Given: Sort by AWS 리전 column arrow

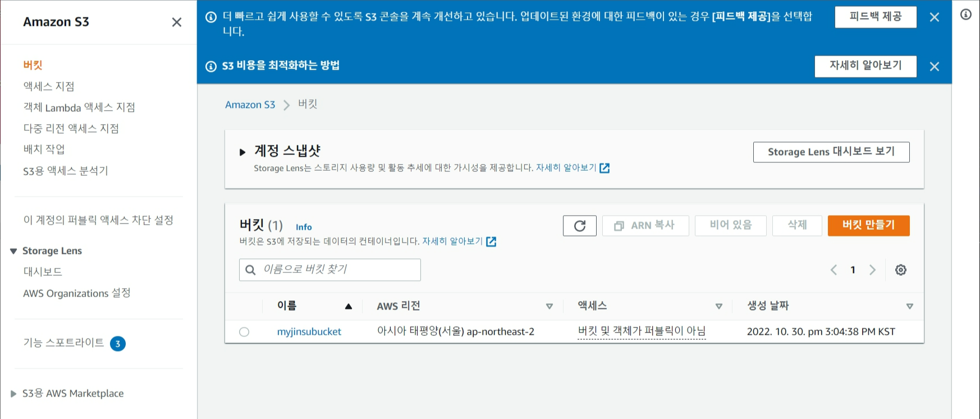Looking at the screenshot, I should pyautogui.click(x=549, y=306).
